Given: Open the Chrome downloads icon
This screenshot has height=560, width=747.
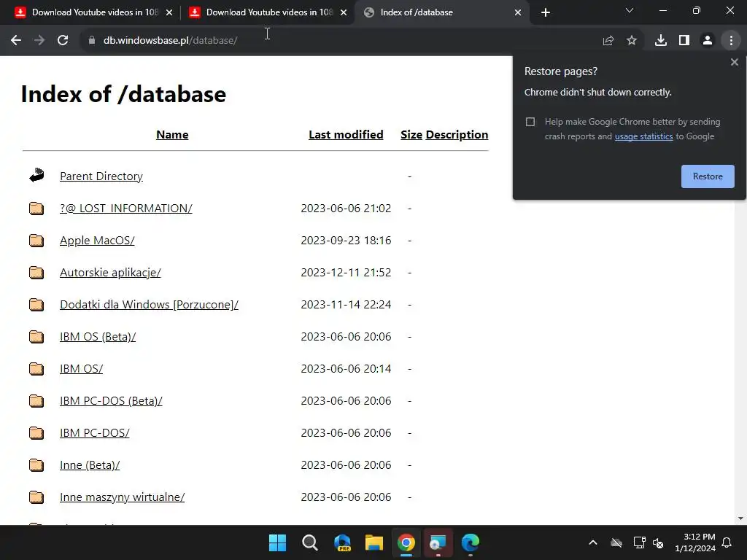Looking at the screenshot, I should tap(661, 41).
